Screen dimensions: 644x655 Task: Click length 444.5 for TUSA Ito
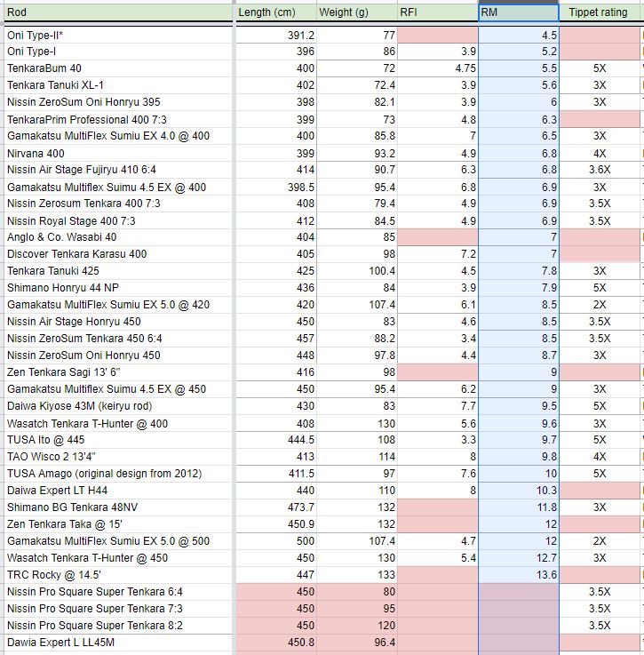click(x=276, y=440)
